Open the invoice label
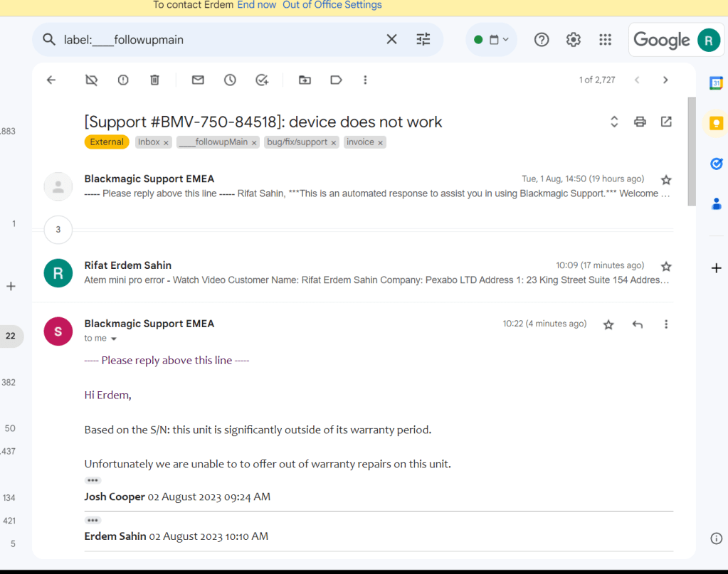728x574 pixels. 360,142
